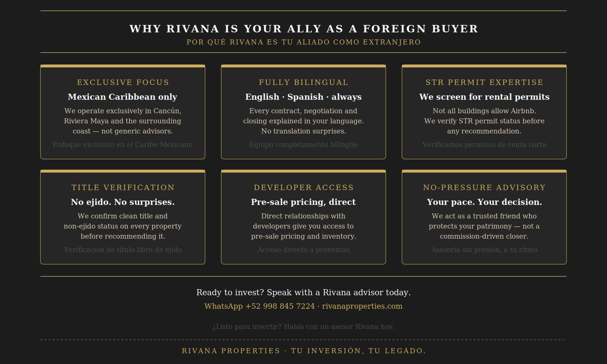This screenshot has width=607, height=364.
Task: Click the STR Permit Expertise heading
Action: coord(484,83)
